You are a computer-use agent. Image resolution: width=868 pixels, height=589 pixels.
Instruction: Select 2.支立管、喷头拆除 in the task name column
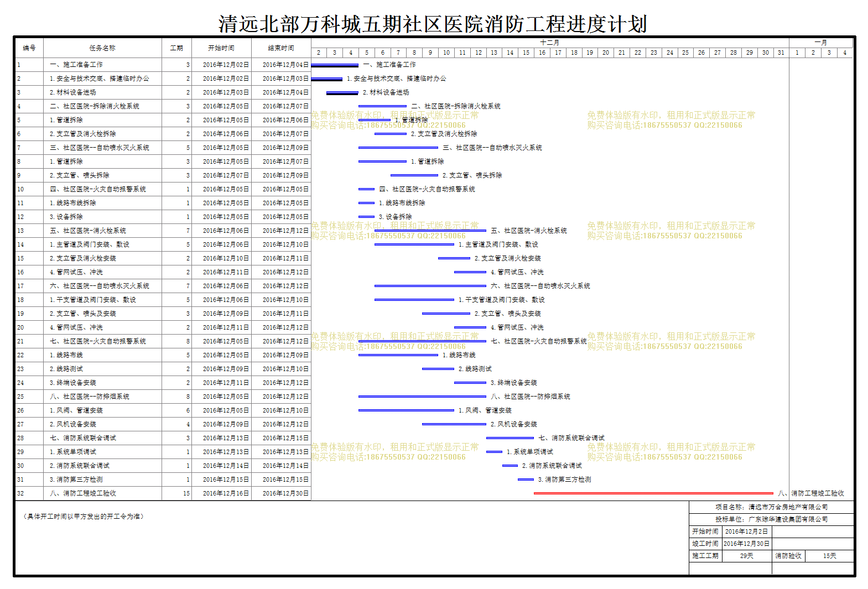click(x=80, y=175)
